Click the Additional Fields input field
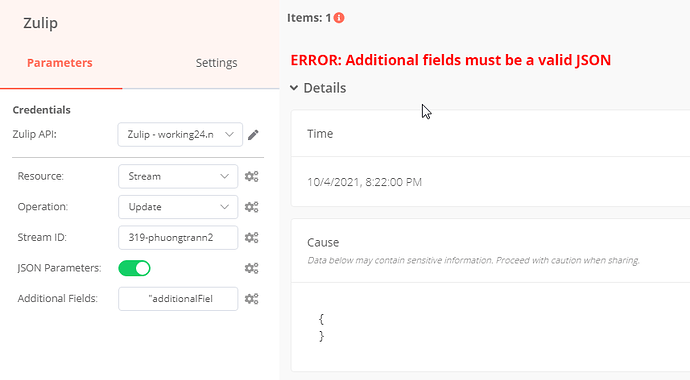This screenshot has width=690, height=380. (x=178, y=299)
